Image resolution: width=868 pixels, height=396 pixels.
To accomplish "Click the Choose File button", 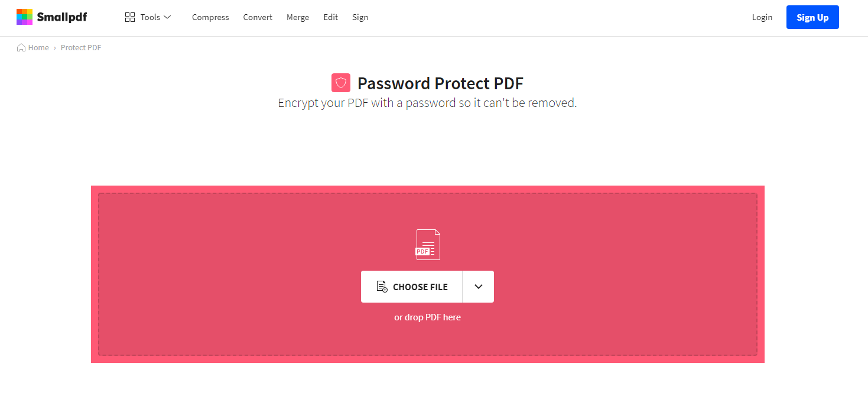I will pos(420,286).
